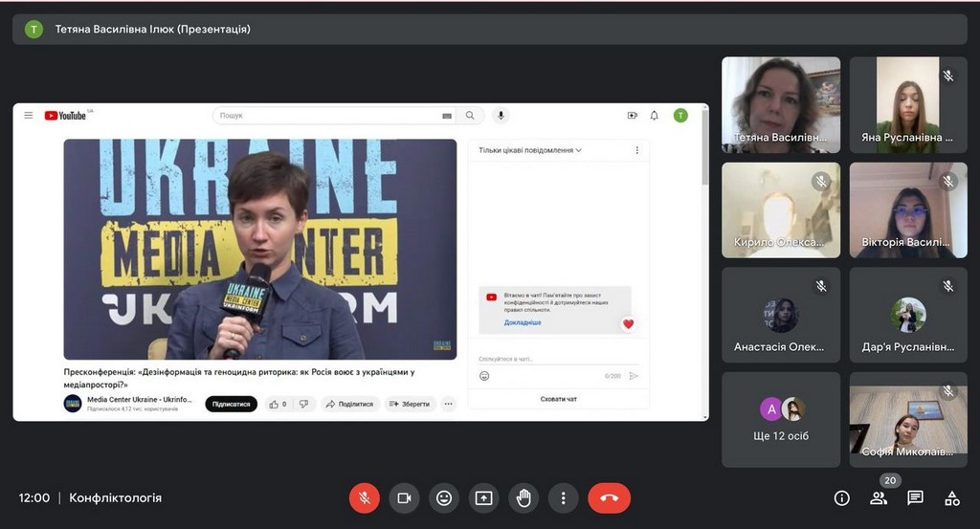Image resolution: width=980 pixels, height=529 pixels.
Task: Click the YouTube search input field
Action: (325, 116)
